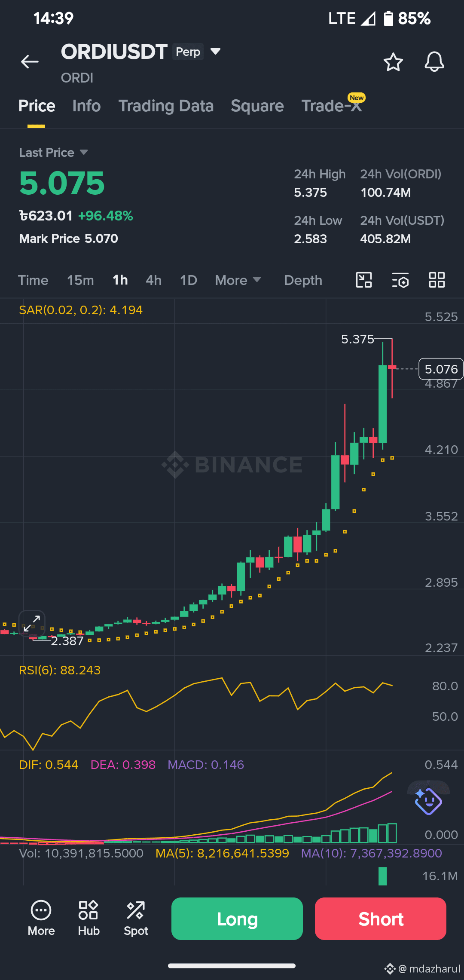Tap the RSI(6) indicator label
Viewport: 464px width, 980px height.
click(60, 670)
